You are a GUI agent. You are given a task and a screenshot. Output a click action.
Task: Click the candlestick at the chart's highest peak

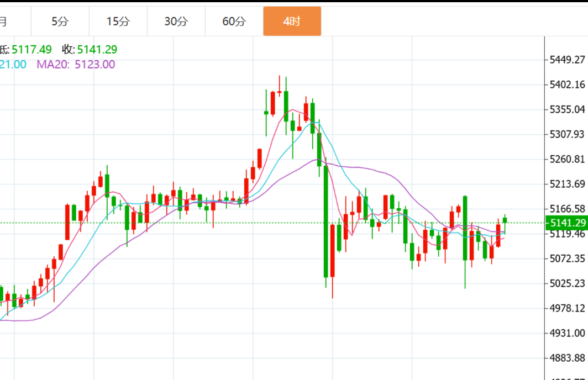(x=280, y=92)
